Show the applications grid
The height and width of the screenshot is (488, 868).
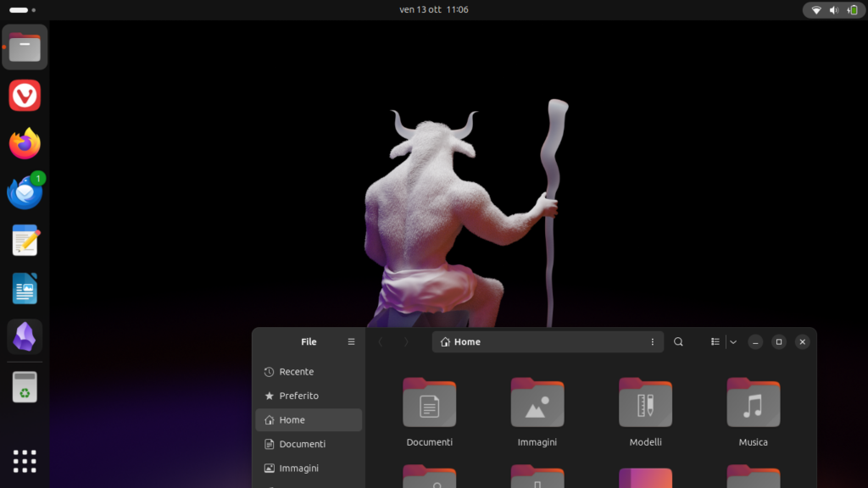[25, 462]
